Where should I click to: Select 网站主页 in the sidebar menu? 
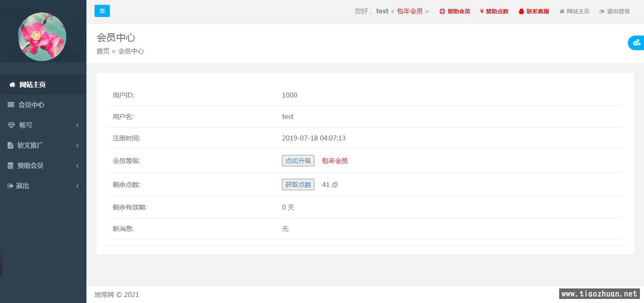point(32,85)
